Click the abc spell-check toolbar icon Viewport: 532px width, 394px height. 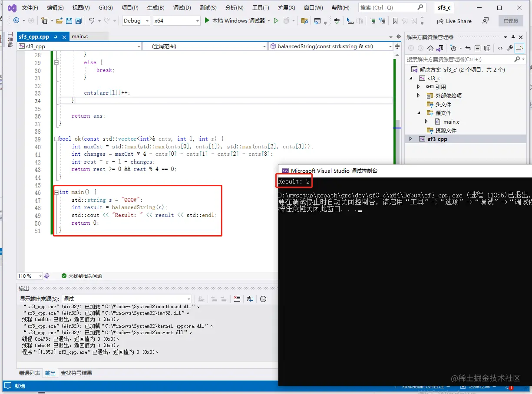point(337,20)
